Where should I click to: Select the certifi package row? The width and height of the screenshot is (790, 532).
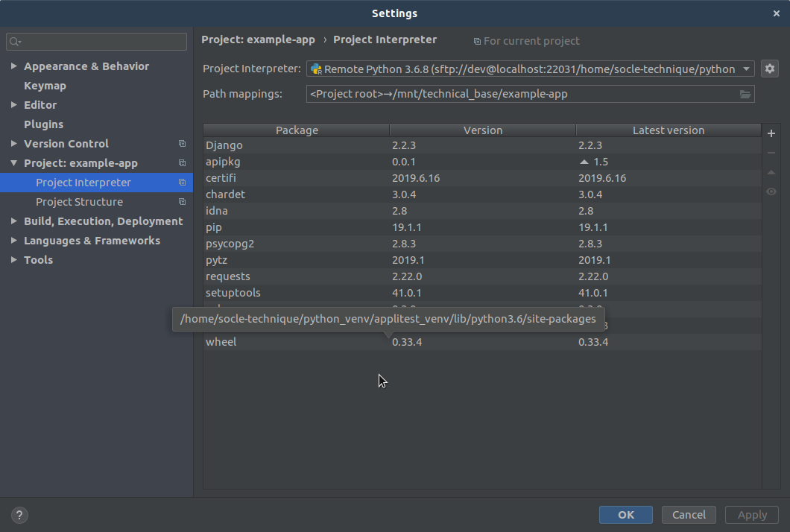pyautogui.click(x=482, y=178)
